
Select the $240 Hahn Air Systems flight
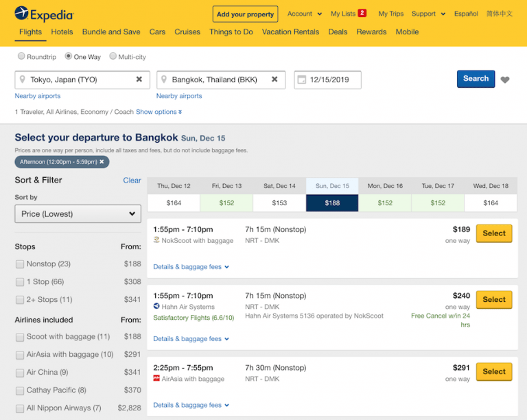pos(494,299)
